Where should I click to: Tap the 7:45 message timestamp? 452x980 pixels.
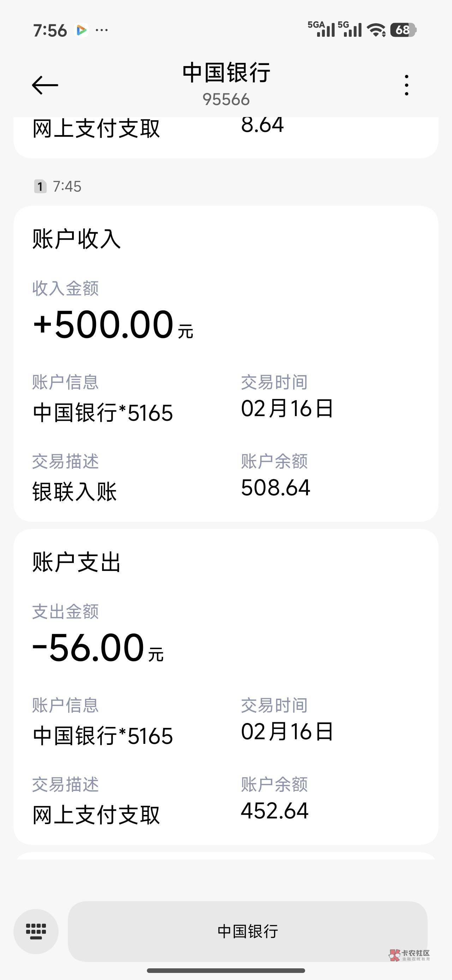point(67,187)
